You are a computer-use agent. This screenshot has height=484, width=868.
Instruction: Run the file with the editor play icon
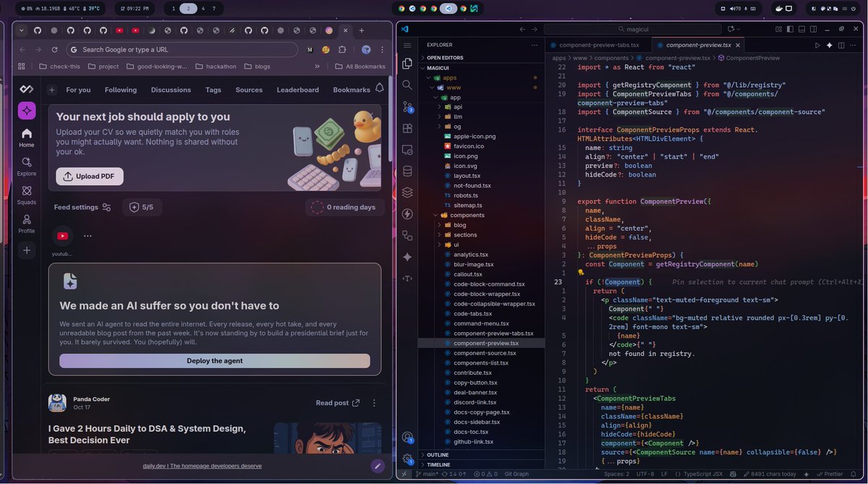tap(818, 45)
